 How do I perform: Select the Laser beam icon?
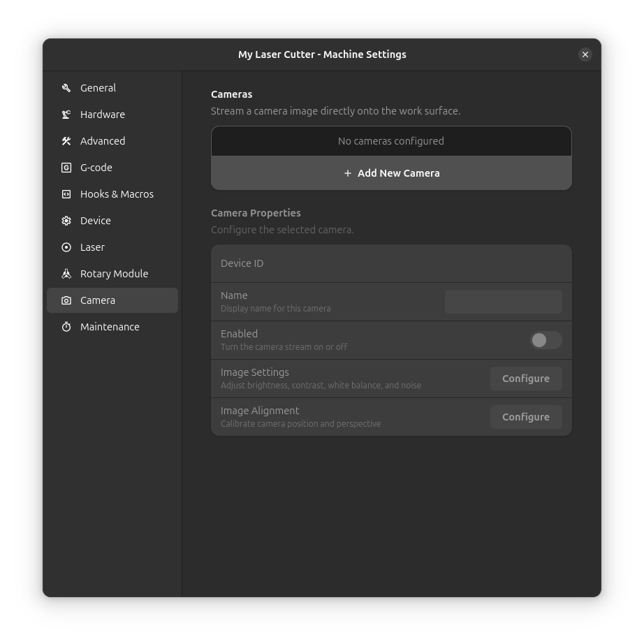pyautogui.click(x=66, y=247)
